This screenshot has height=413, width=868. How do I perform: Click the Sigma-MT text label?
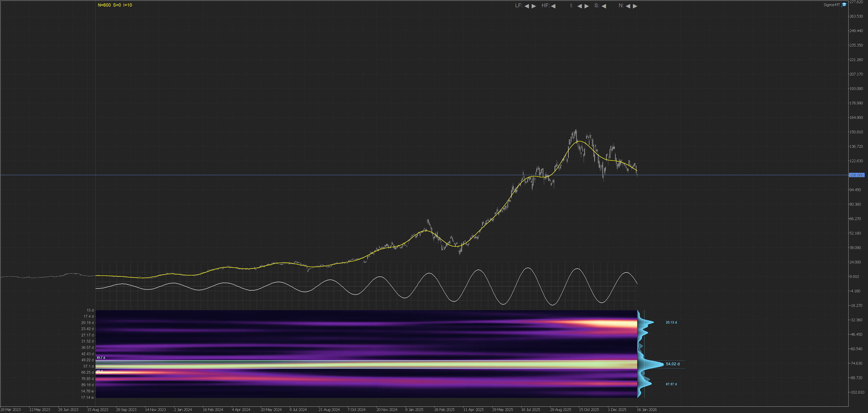pos(832,5)
